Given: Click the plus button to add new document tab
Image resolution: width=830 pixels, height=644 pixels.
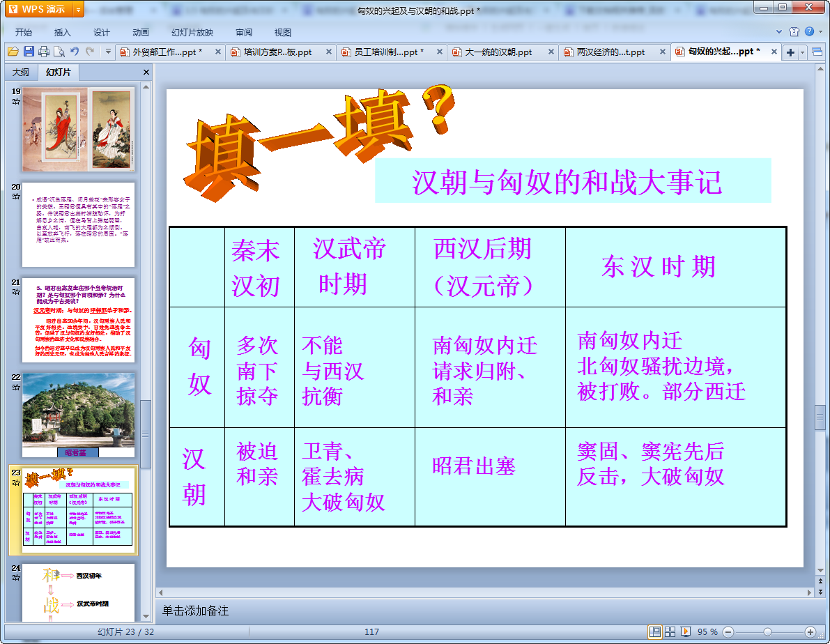Looking at the screenshot, I should tap(790, 52).
